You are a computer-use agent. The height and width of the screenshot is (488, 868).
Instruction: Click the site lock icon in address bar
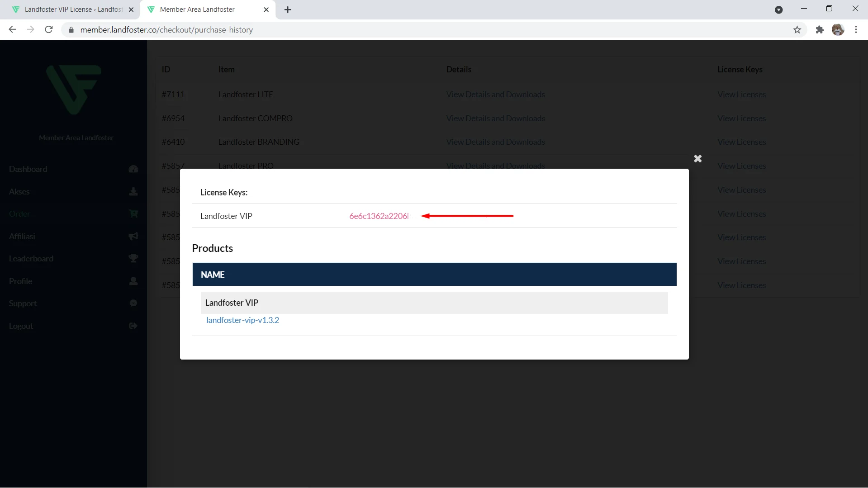coord(71,30)
